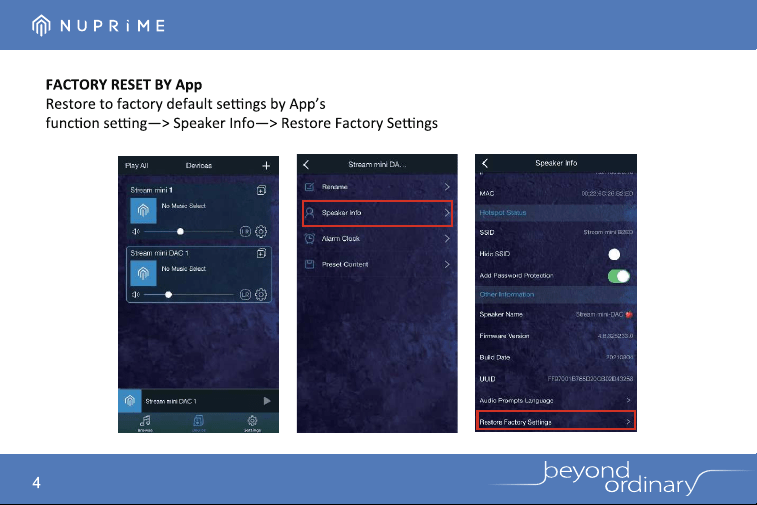Tap Restore Factory Settings
Image resolution: width=757 pixels, height=505 pixels.
pyautogui.click(x=556, y=421)
